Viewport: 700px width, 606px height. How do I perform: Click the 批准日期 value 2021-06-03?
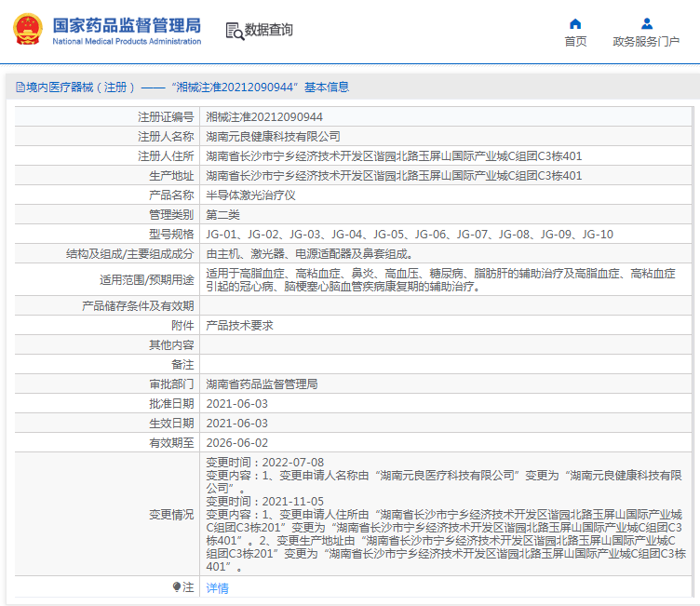[x=237, y=404]
